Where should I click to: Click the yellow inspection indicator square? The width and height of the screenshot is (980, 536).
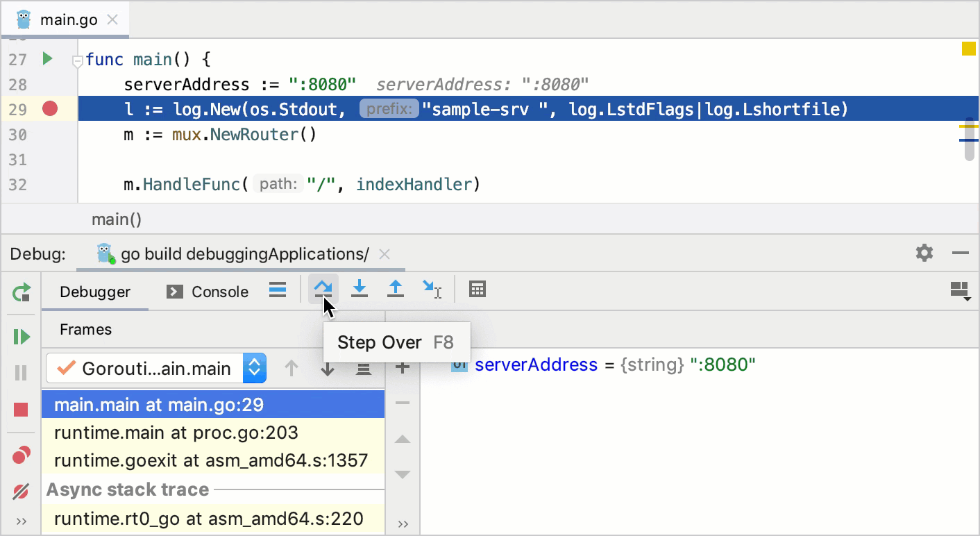click(969, 49)
